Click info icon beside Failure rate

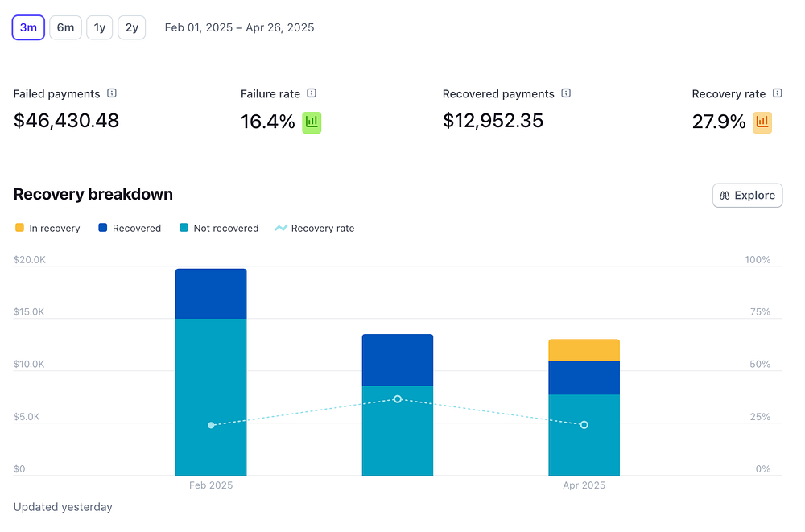(x=312, y=93)
